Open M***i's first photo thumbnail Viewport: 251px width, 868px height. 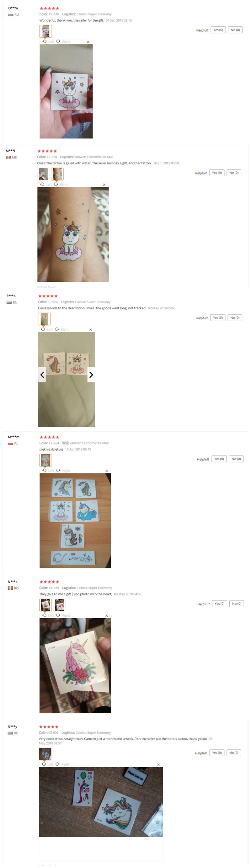[44, 174]
